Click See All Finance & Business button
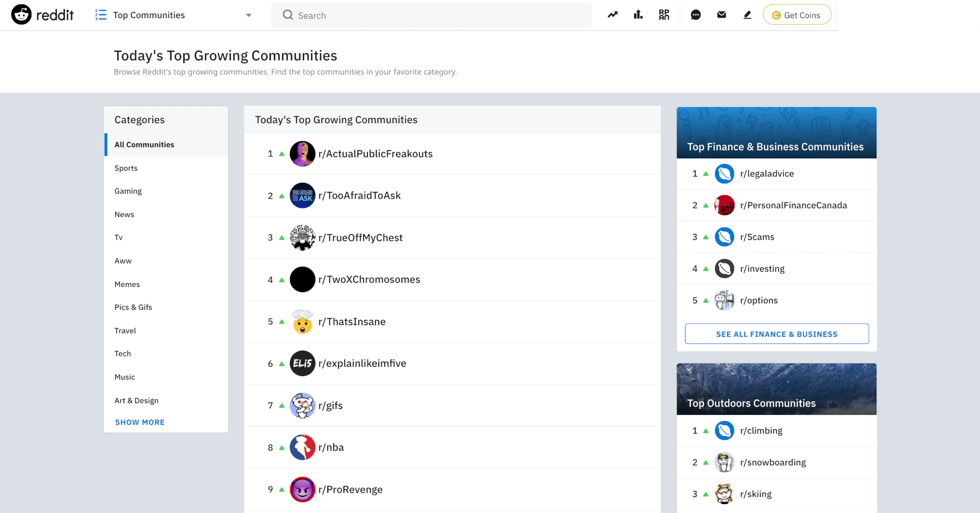The width and height of the screenshot is (980, 513). click(777, 334)
